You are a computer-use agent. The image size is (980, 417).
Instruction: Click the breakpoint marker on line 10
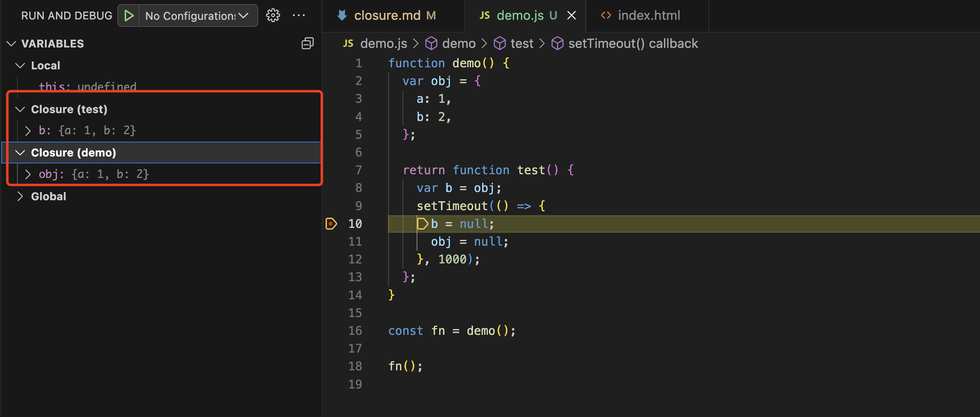pyautogui.click(x=331, y=224)
